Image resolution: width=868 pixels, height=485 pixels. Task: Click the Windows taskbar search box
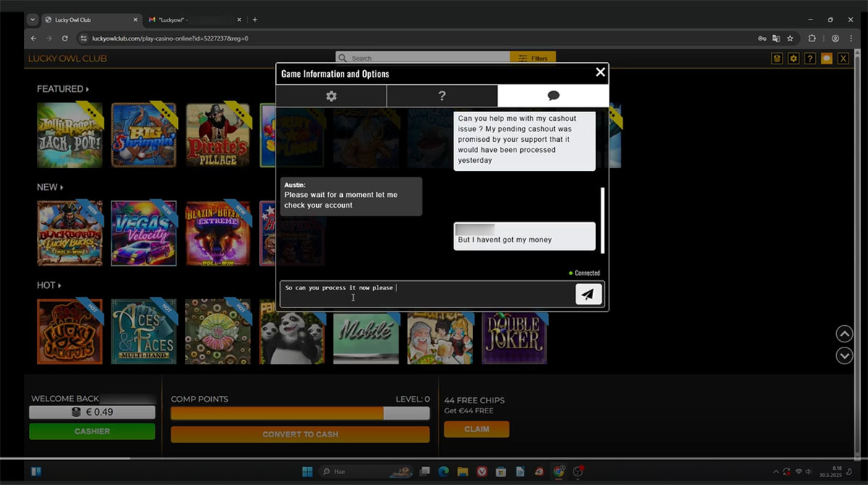coord(365,472)
